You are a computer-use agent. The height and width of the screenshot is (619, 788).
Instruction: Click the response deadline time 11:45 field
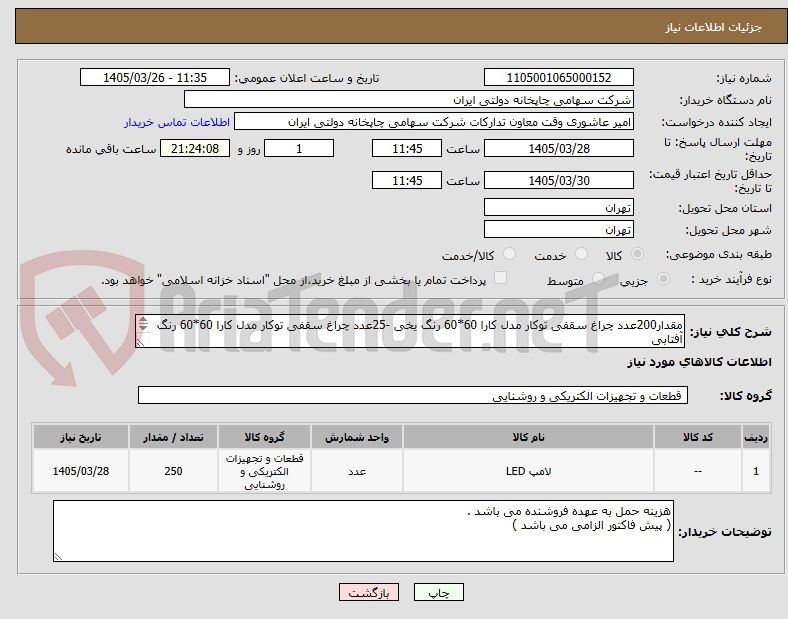pos(407,149)
